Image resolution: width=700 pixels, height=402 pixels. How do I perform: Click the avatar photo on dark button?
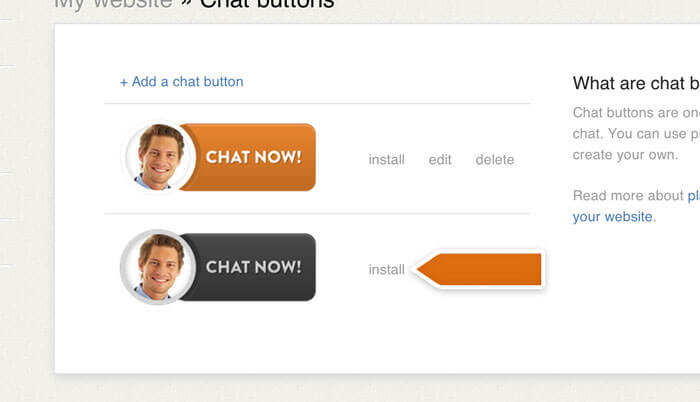pos(158,267)
